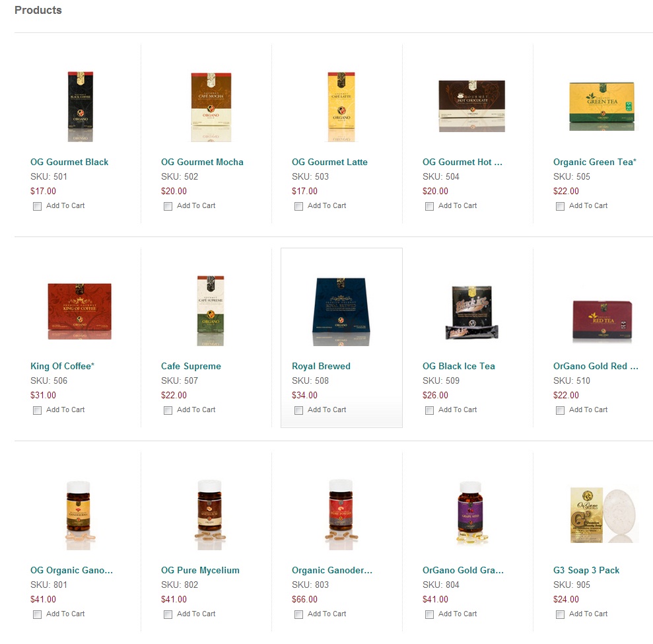
Task: Open the Organic Ganoder... product link
Action: [332, 570]
